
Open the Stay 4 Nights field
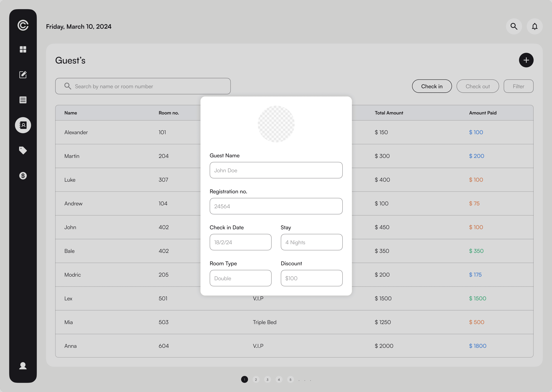pos(312,242)
